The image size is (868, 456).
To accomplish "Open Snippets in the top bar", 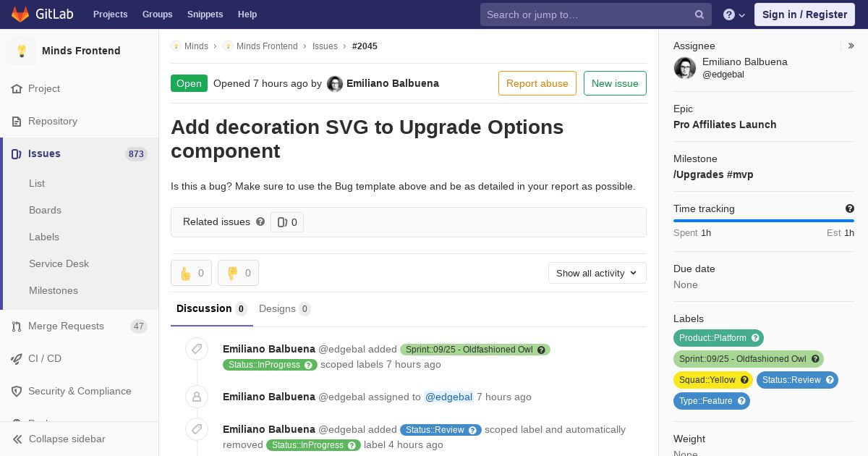I will [x=205, y=14].
